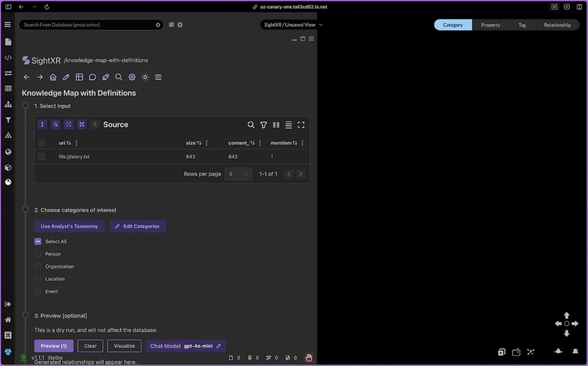Open the hierarchy icon in left sidebar
The height and width of the screenshot is (366, 588).
(x=8, y=104)
